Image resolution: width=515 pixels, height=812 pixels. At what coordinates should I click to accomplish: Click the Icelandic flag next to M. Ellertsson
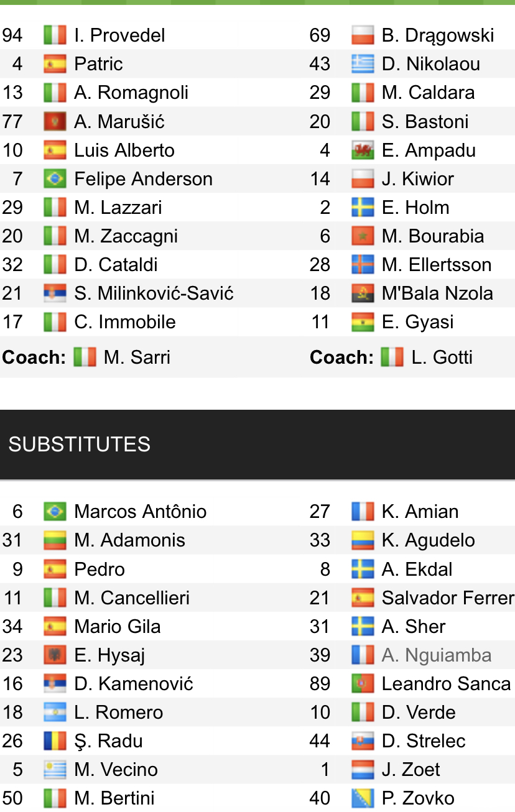click(x=363, y=265)
